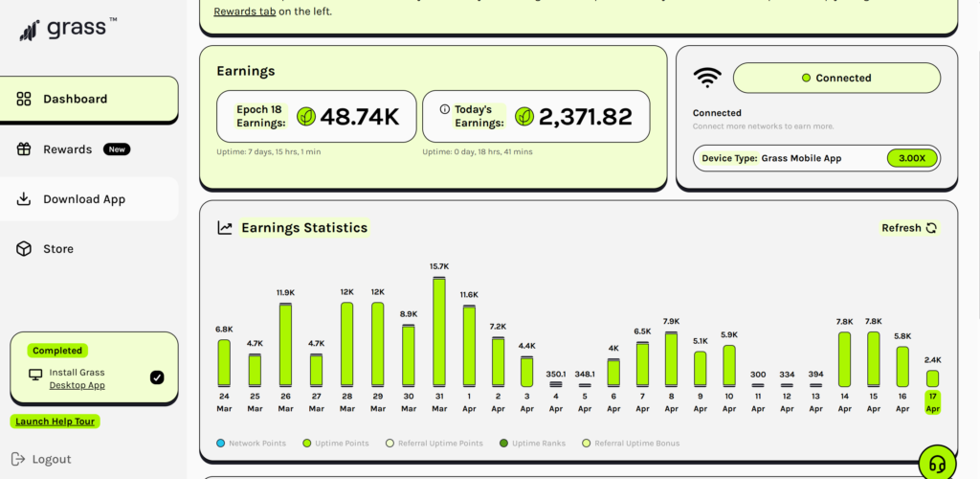The image size is (980, 479).
Task: Click the Uptime 0 day, 18 hrs text
Action: [478, 152]
